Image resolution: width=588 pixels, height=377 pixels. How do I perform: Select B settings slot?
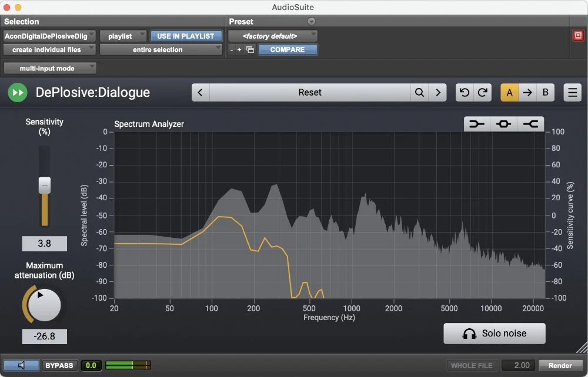pos(546,92)
